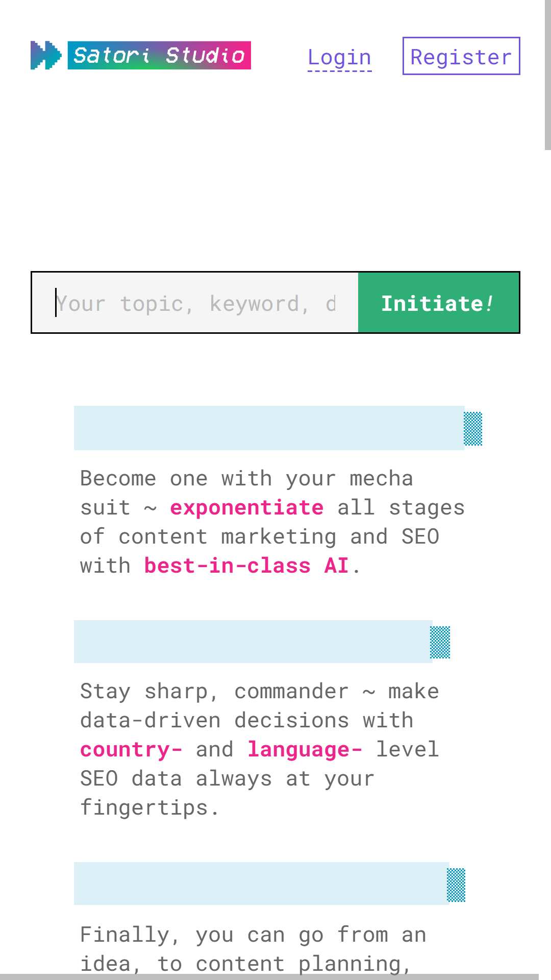Click the blue bar above 'Stay sharp'
Image resolution: width=551 pixels, height=980 pixels.
(x=253, y=642)
